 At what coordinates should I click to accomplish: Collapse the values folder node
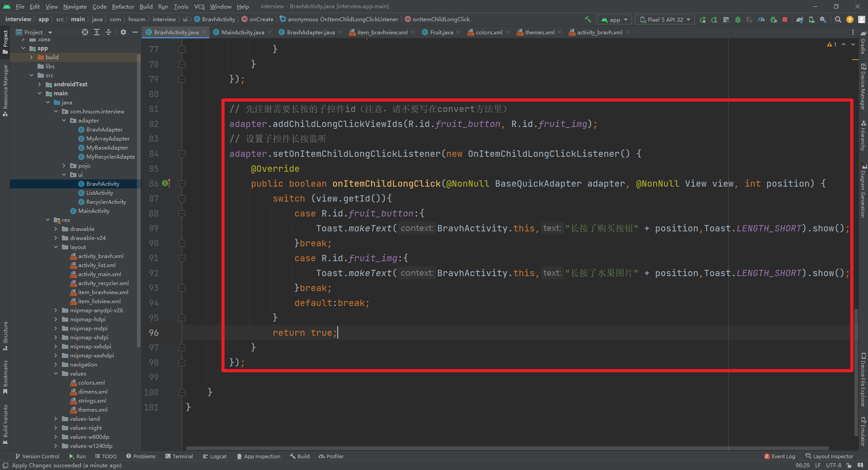click(56, 374)
